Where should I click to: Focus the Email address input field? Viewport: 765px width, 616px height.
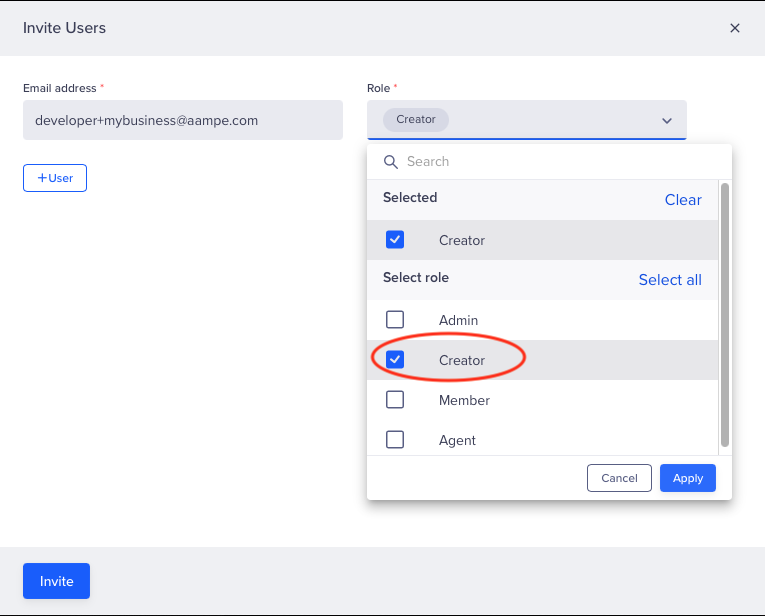(183, 120)
